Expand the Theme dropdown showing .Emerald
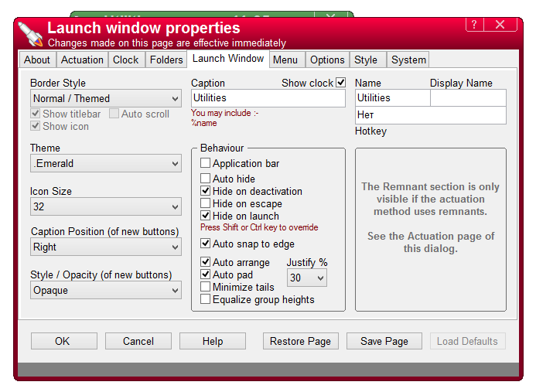 click(x=106, y=163)
